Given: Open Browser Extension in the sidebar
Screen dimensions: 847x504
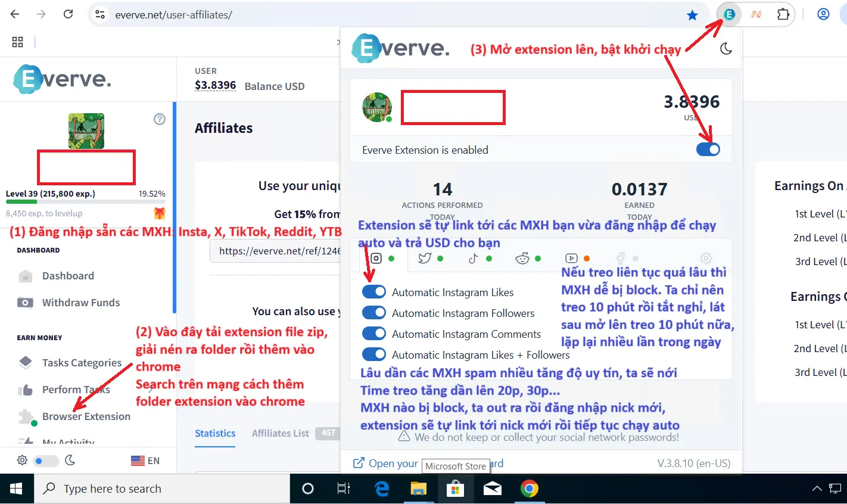Looking at the screenshot, I should (x=86, y=416).
